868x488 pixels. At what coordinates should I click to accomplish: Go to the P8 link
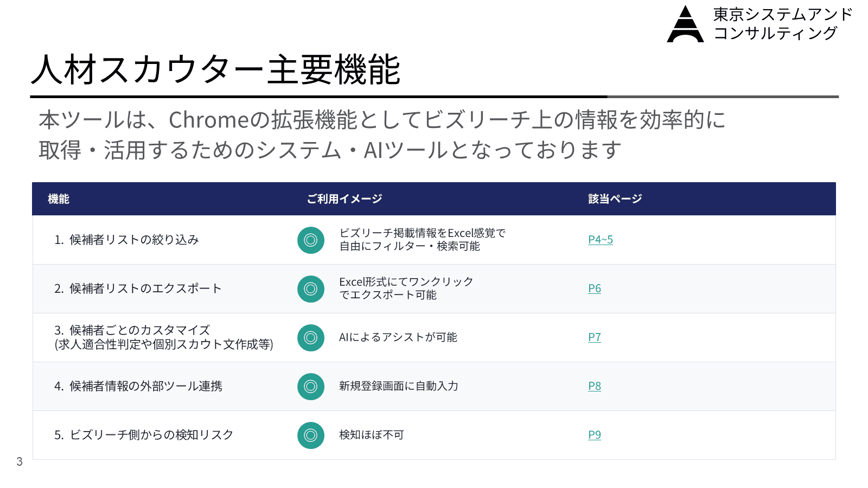pyautogui.click(x=595, y=386)
